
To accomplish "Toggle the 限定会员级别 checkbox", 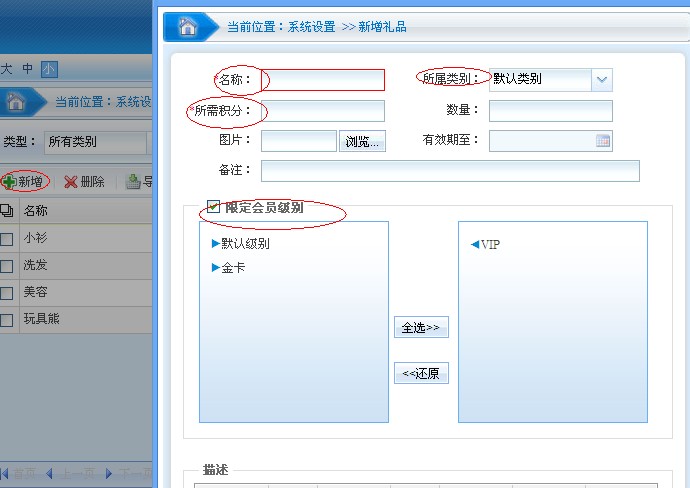I will (213, 206).
